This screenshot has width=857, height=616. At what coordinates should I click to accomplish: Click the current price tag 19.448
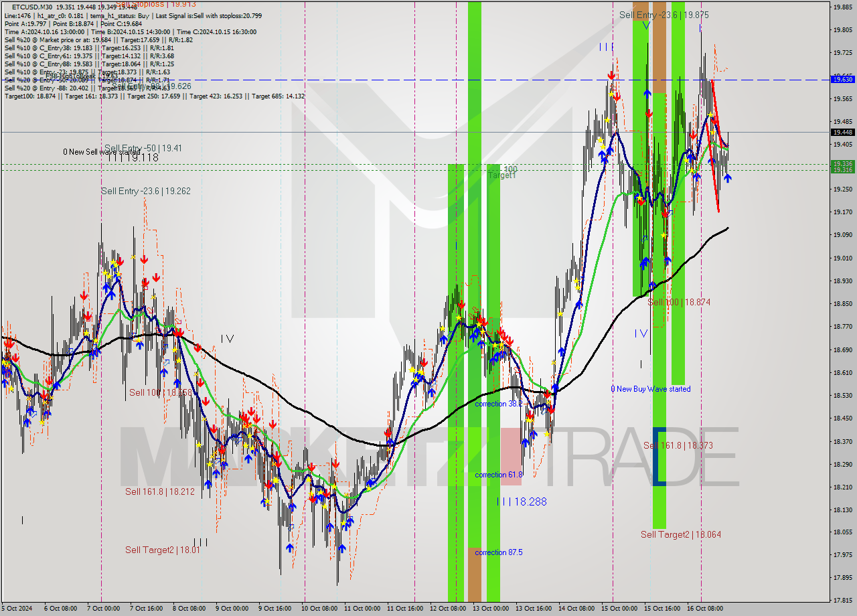point(842,132)
